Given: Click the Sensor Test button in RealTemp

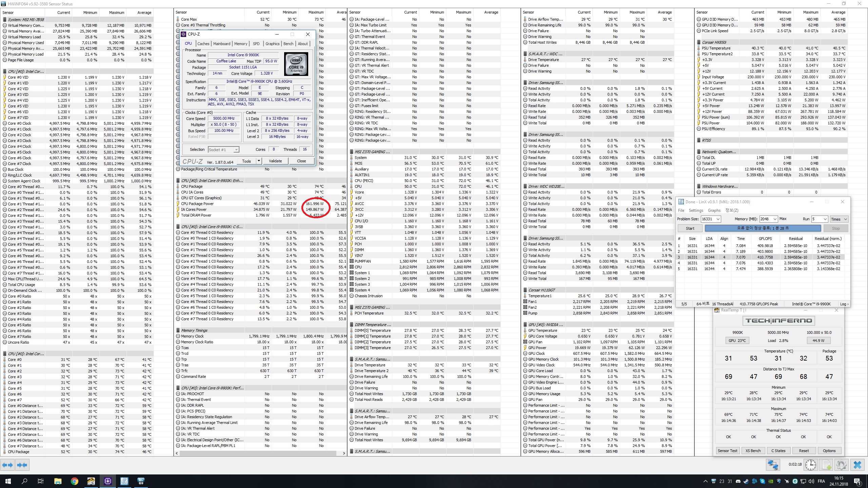Looking at the screenshot, I should click(x=727, y=451).
